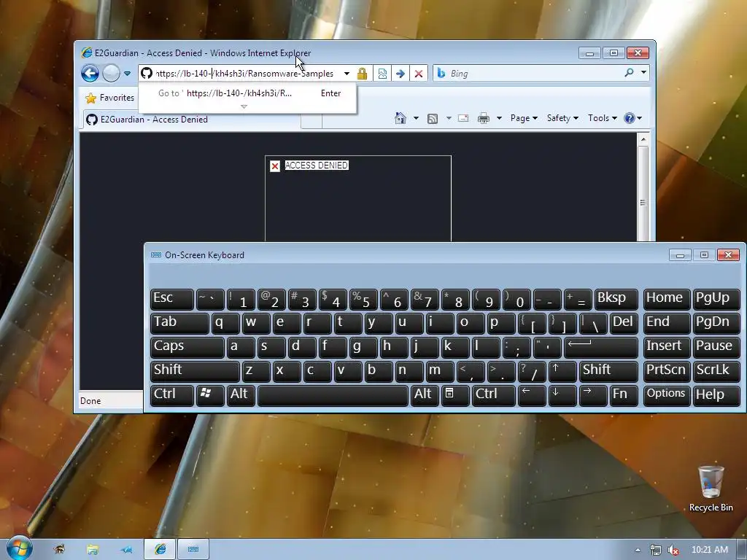Open a new blank tab
747x560 pixels.
(x=311, y=121)
